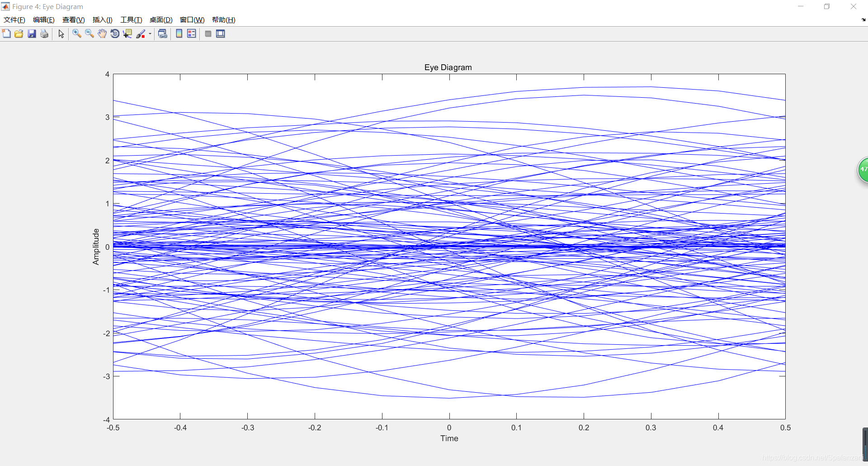Expand the Brush color dropdown arrow
The image size is (868, 466).
150,34
